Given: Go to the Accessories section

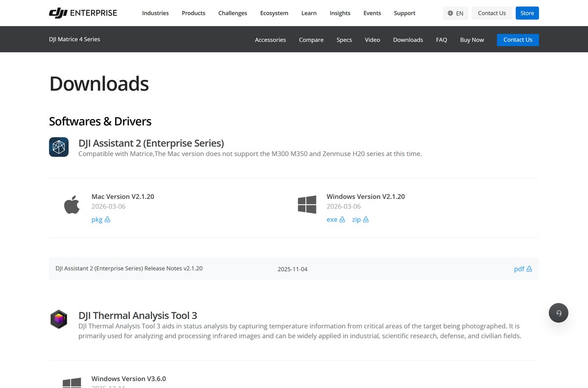Looking at the screenshot, I should pos(270,40).
